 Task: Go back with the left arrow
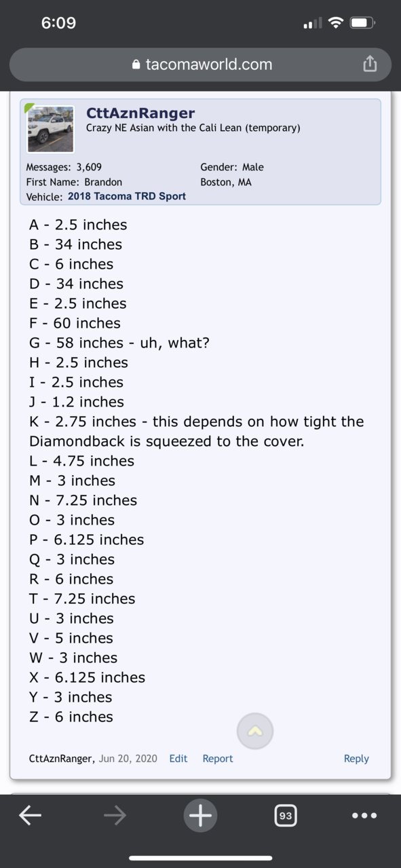point(30,816)
